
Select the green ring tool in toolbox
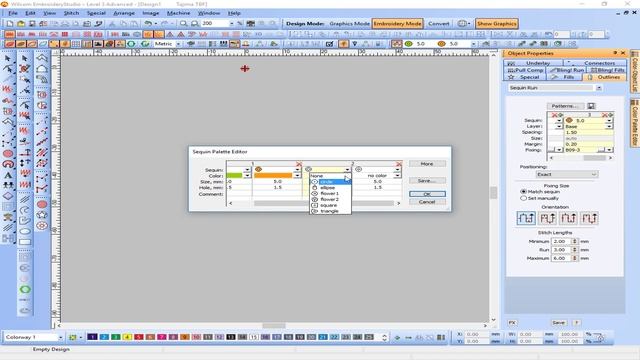click(x=25, y=289)
